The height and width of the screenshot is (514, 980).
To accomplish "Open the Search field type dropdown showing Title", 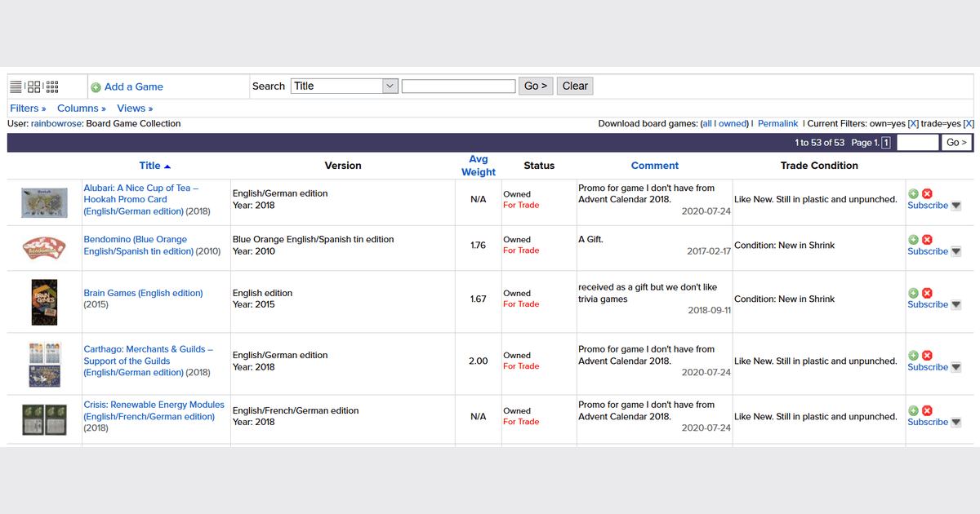I will point(344,86).
